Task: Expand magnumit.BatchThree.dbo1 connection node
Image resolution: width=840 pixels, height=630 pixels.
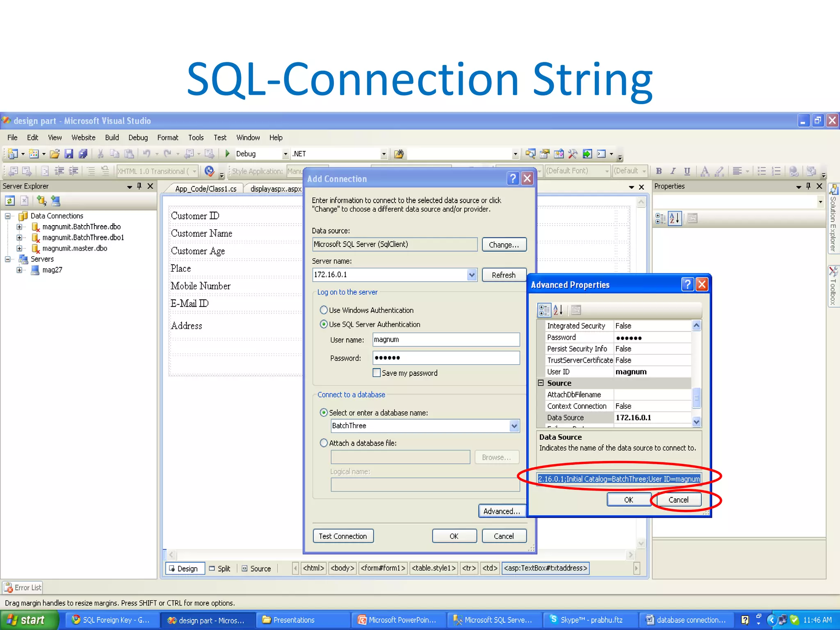Action: click(x=19, y=237)
